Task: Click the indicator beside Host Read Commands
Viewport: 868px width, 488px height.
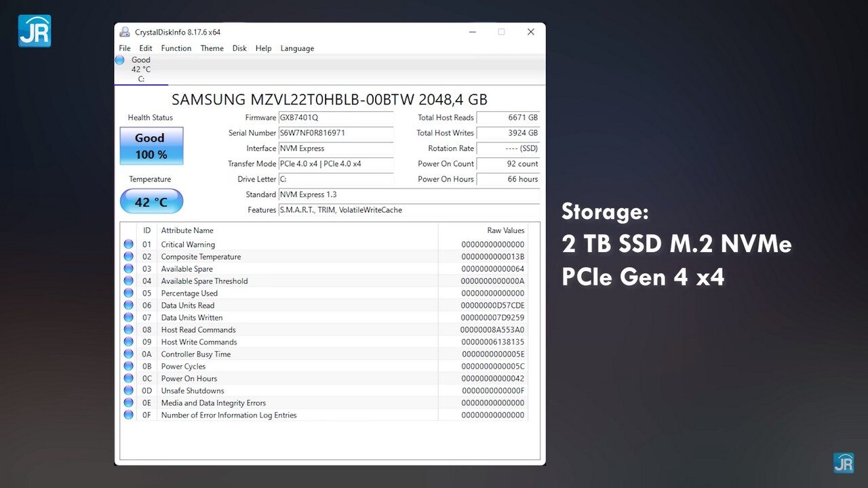Action: [129, 329]
